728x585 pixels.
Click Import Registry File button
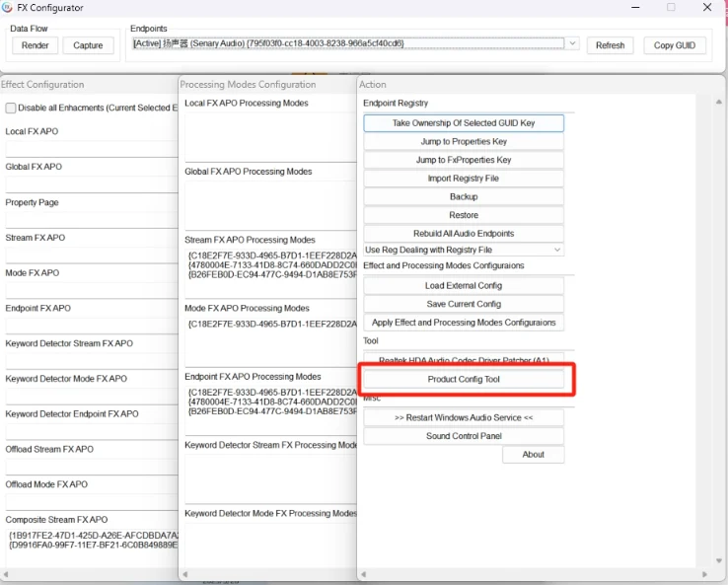tap(464, 179)
